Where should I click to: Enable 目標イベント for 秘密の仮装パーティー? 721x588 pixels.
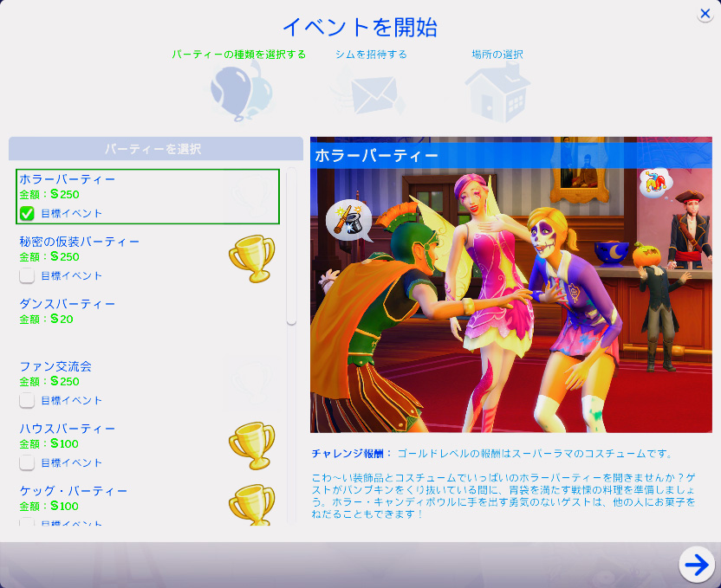(x=28, y=275)
